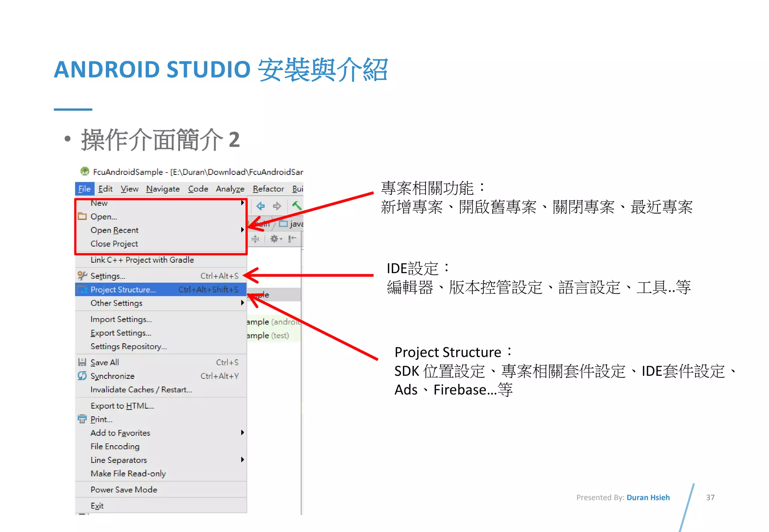
Task: Choose Project Structure... entry
Action: [x=161, y=289]
